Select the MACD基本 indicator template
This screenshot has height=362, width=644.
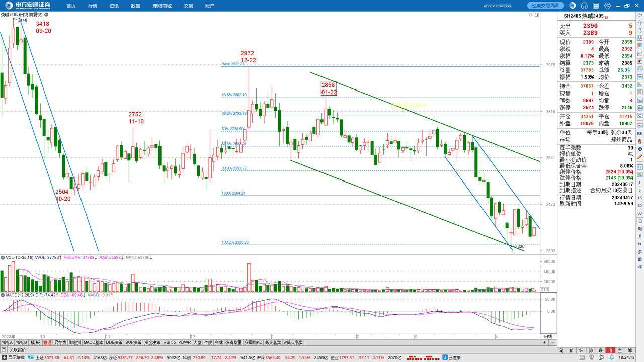[x=93, y=342]
